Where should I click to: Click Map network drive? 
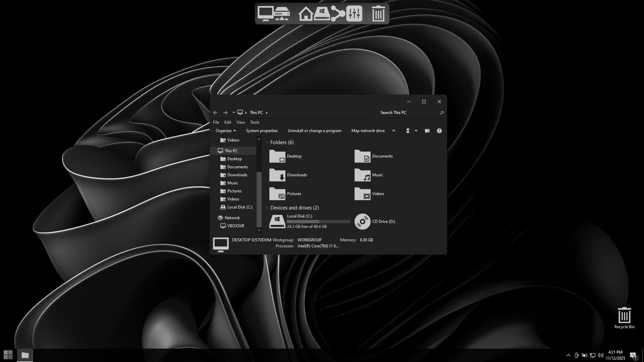(x=368, y=131)
